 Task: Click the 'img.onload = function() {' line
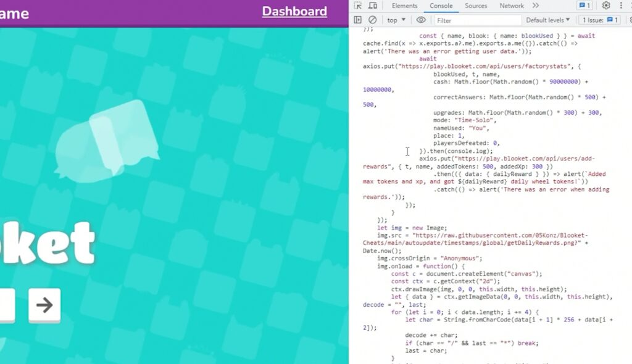pos(421,266)
